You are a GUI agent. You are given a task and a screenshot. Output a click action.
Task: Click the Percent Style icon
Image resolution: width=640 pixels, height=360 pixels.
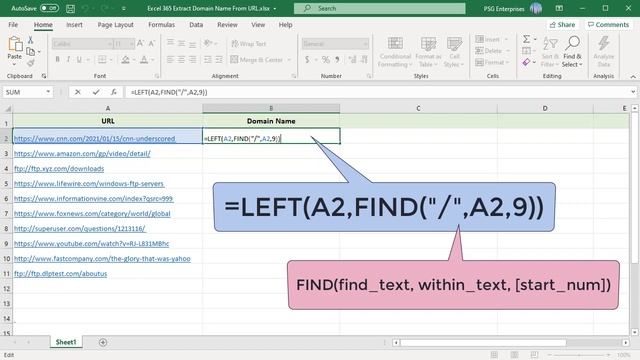click(325, 60)
